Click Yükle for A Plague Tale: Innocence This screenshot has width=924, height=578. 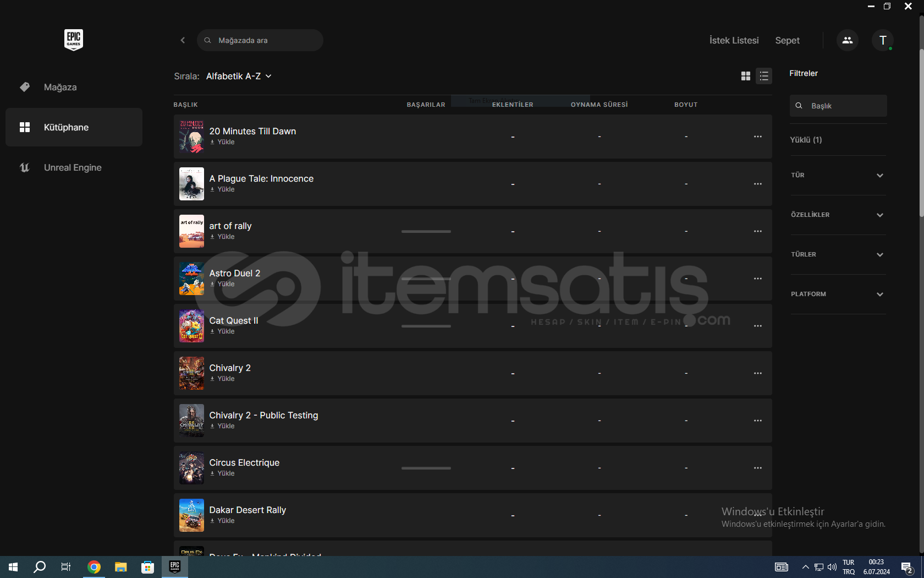point(222,189)
